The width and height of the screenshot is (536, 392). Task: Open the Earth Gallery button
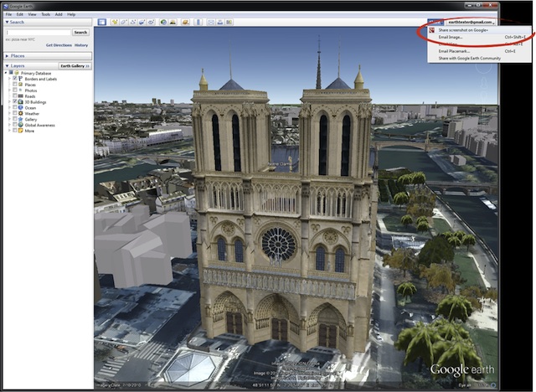(x=75, y=65)
